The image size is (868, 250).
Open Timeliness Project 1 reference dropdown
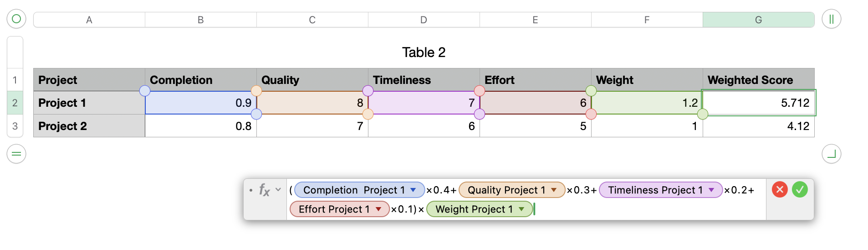pos(711,190)
